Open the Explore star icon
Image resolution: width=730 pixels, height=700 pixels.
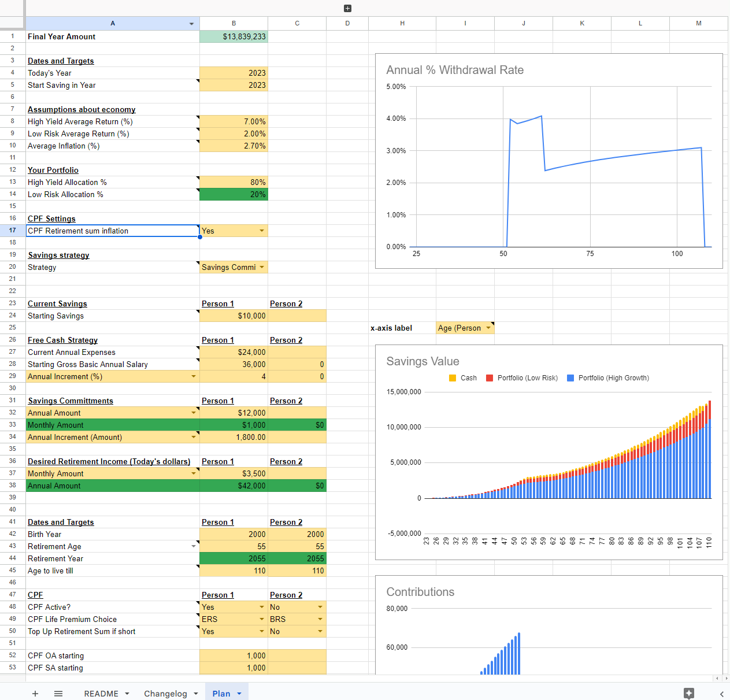click(688, 693)
